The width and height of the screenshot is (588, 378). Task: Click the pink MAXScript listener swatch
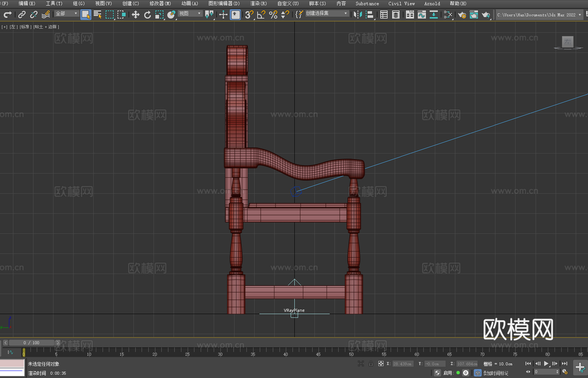12,364
